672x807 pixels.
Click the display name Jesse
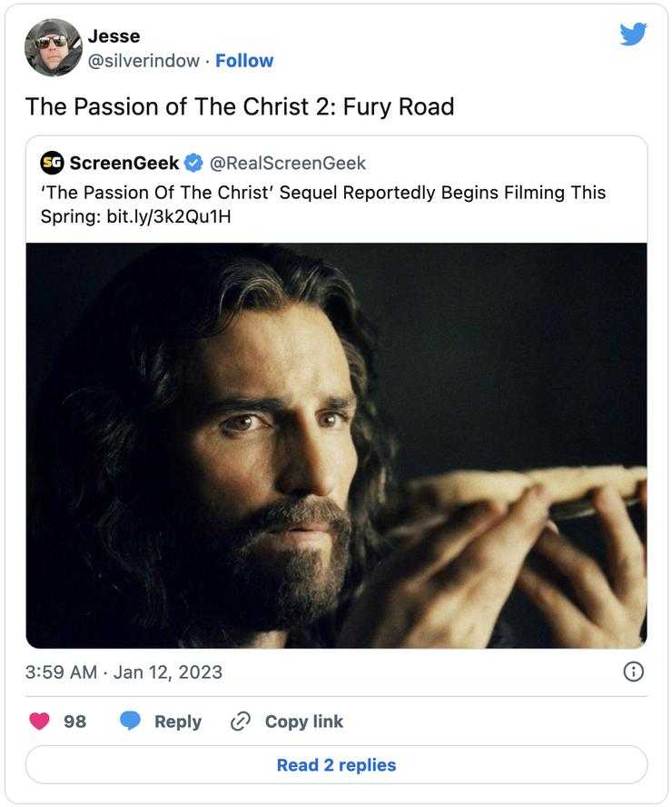[114, 36]
